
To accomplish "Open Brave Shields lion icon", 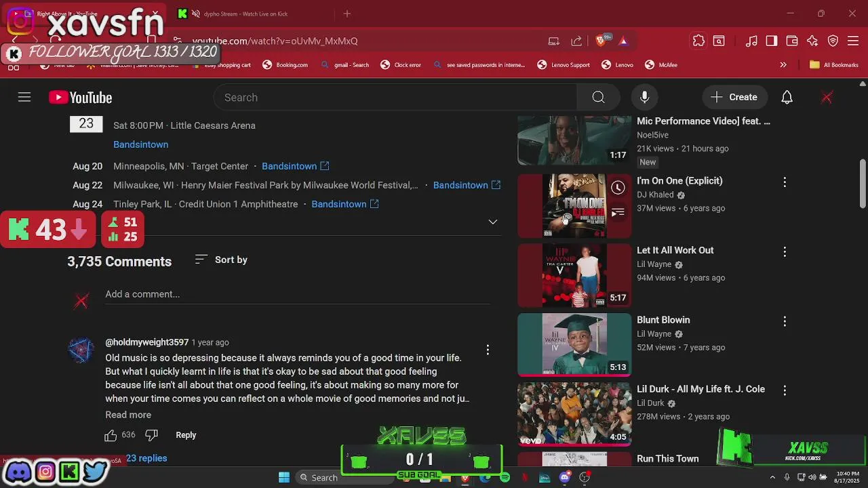I will click(600, 41).
